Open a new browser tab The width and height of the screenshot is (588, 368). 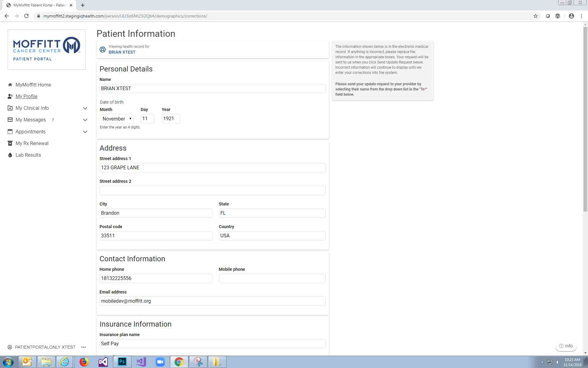point(83,5)
